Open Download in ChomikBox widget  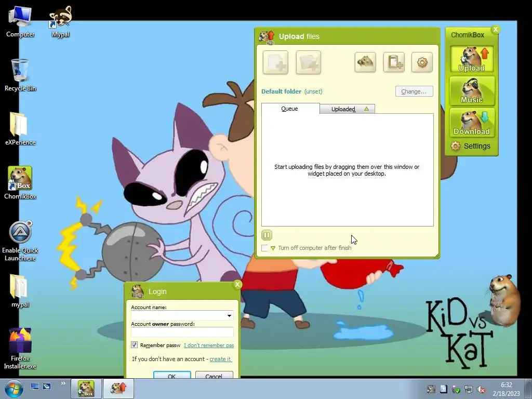472,123
